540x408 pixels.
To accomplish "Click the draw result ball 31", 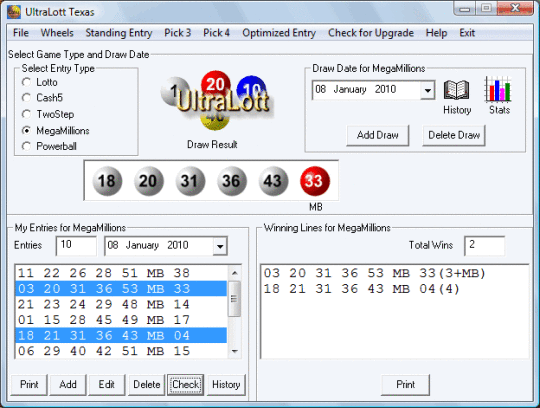I will (190, 181).
